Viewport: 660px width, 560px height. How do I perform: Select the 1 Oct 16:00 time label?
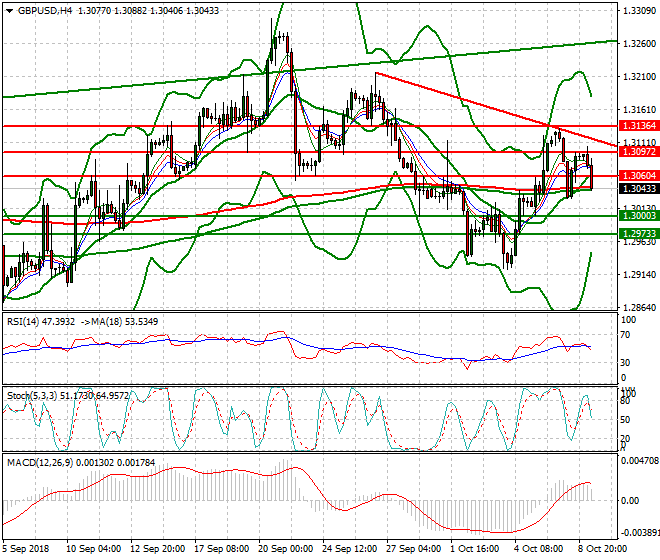(475, 549)
